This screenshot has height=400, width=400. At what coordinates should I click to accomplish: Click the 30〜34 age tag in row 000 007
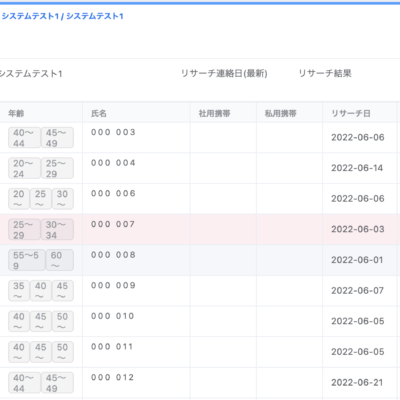click(x=57, y=230)
